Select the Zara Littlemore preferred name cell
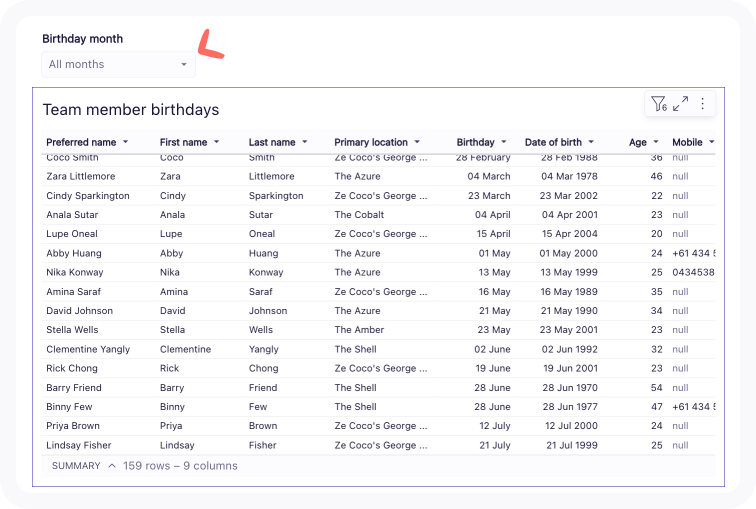Image resolution: width=756 pixels, height=509 pixels. (x=81, y=176)
